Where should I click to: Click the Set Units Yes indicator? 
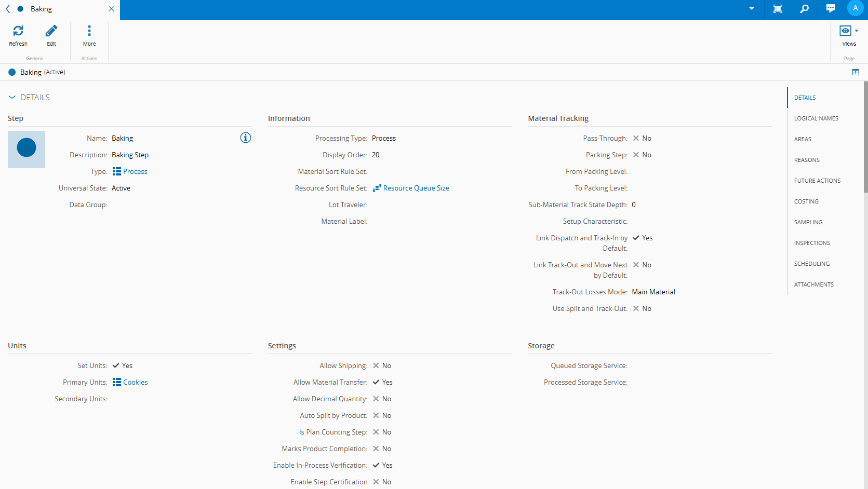[123, 365]
